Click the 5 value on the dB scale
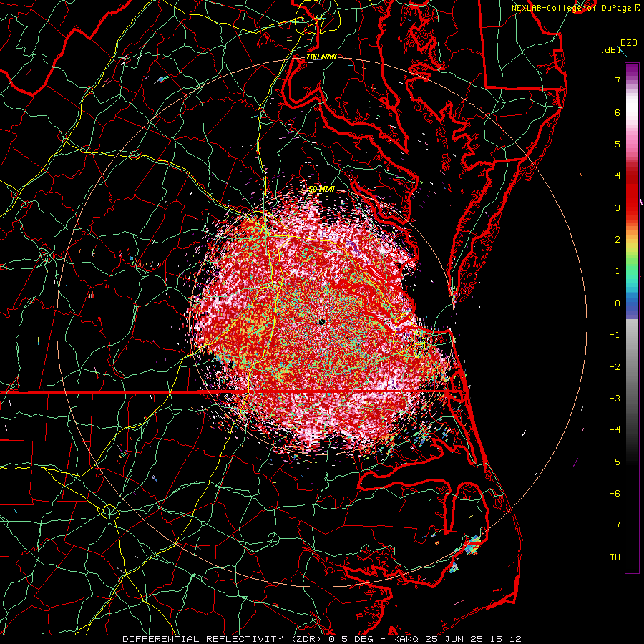Image resolution: width=644 pixels, height=644 pixels. pyautogui.click(x=618, y=144)
